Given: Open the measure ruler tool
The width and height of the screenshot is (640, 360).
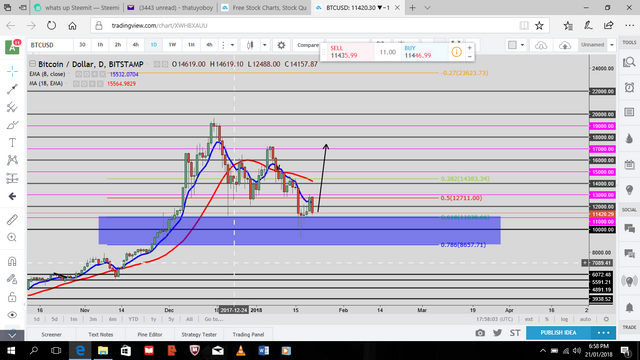Looking at the screenshot, I should (x=12, y=220).
